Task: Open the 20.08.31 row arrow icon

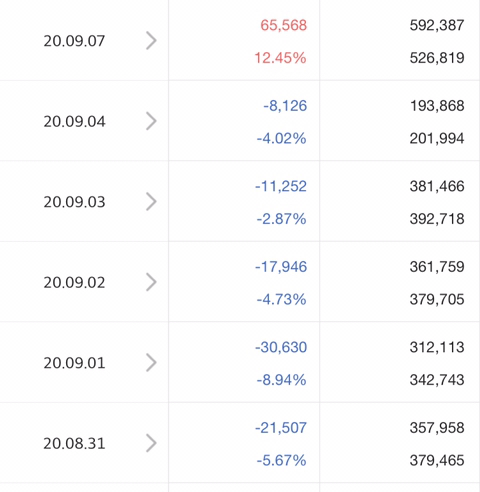Action: (x=151, y=443)
